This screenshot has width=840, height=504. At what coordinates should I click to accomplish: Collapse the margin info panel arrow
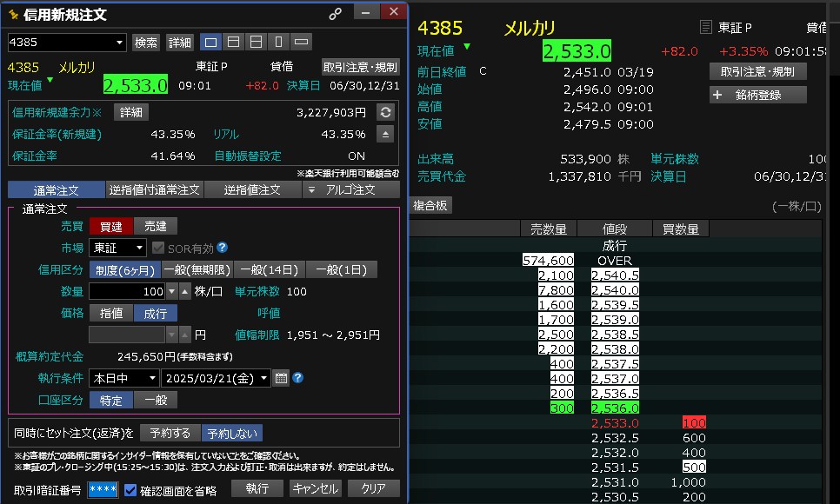coord(385,134)
